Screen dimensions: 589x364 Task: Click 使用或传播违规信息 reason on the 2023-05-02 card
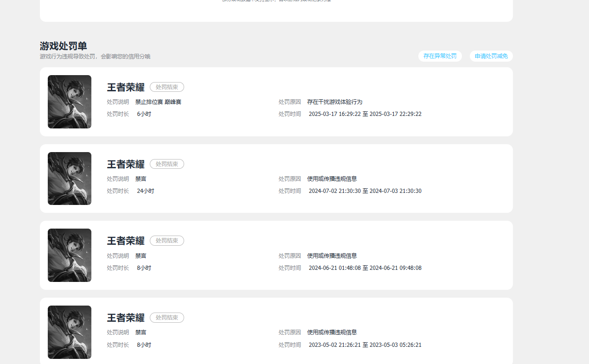click(332, 332)
